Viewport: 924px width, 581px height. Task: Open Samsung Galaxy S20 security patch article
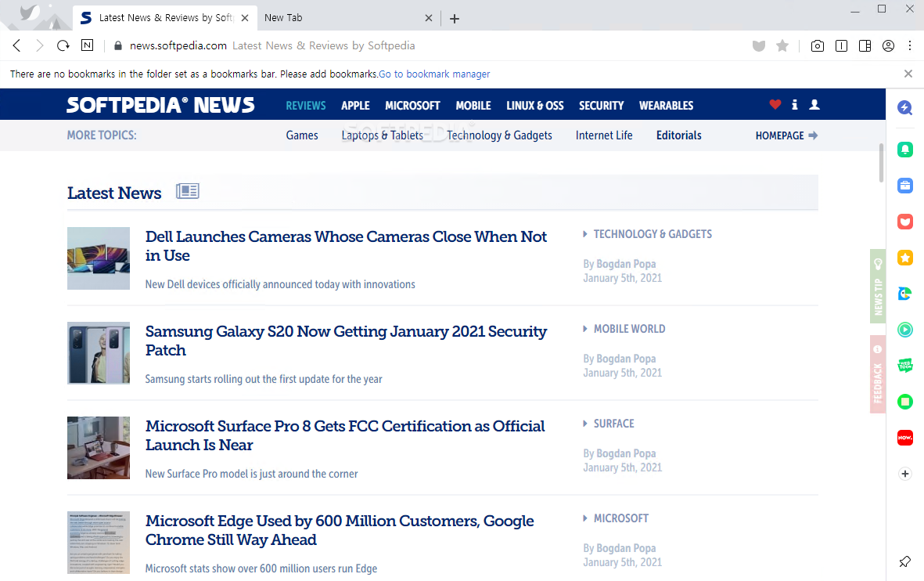click(346, 341)
